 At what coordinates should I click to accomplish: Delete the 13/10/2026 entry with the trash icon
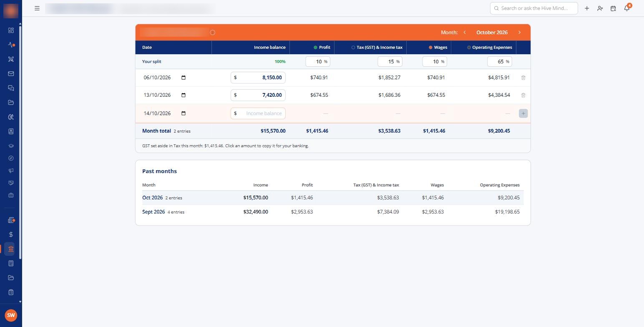(x=523, y=95)
